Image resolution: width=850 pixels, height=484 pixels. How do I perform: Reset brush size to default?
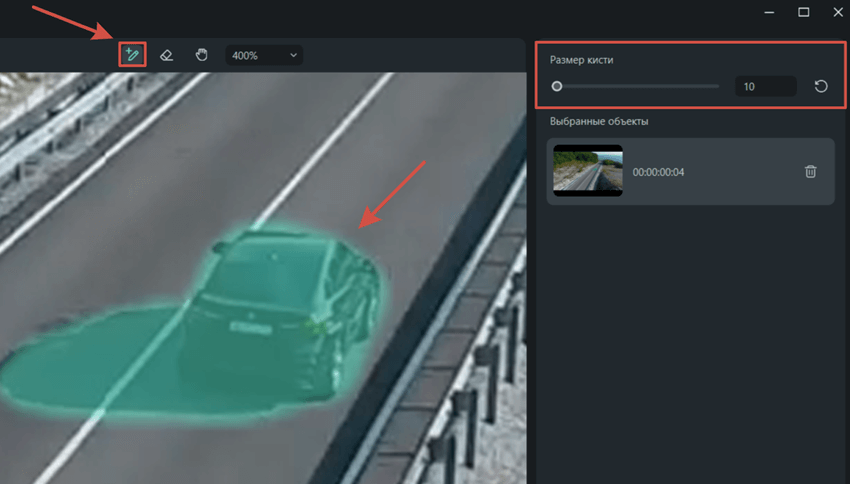821,87
